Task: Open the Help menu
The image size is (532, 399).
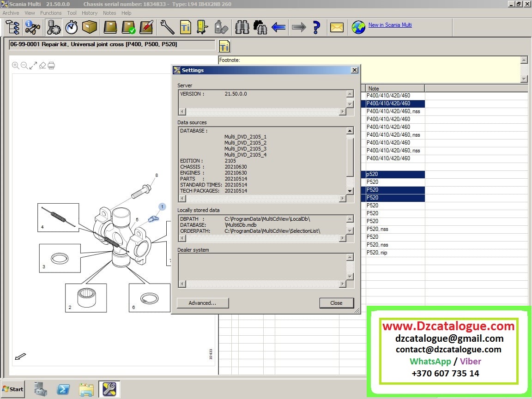Action: 126,13
